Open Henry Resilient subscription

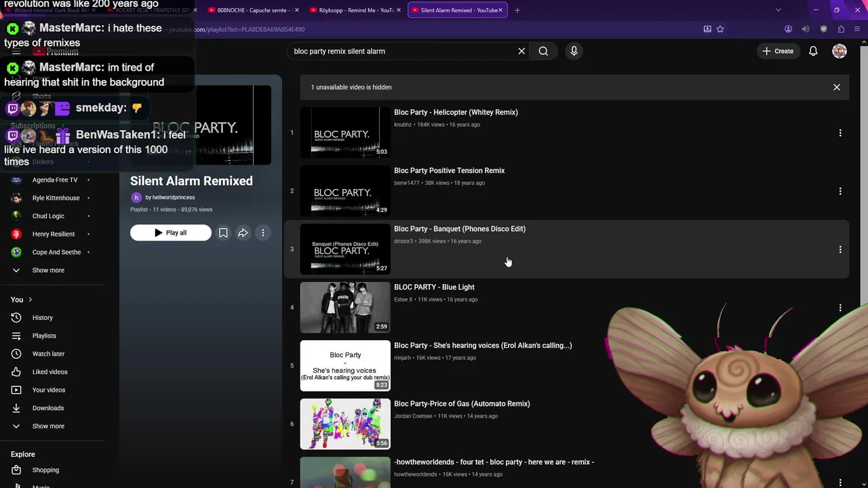click(54, 235)
